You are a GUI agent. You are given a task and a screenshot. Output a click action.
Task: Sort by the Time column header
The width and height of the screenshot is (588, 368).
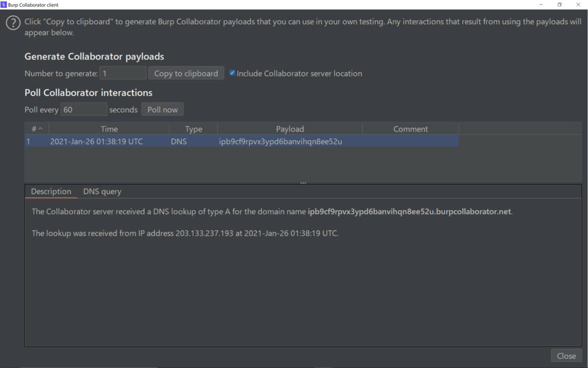pos(109,129)
